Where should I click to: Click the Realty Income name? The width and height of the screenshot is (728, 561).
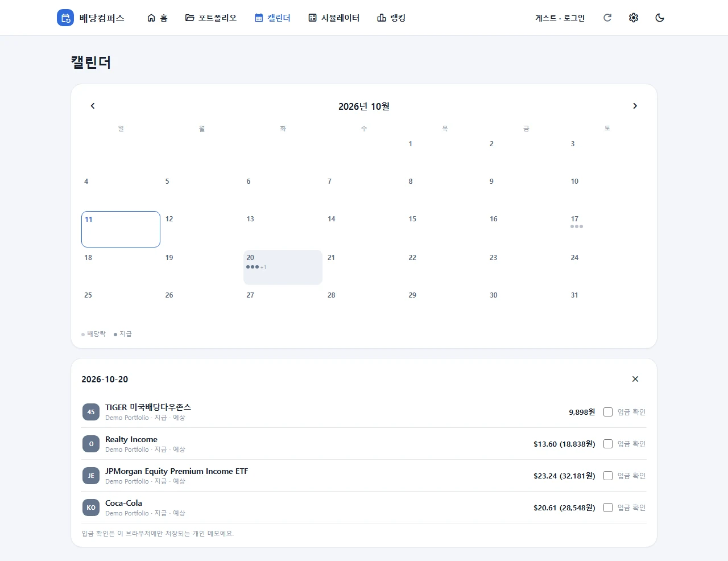[x=131, y=439]
